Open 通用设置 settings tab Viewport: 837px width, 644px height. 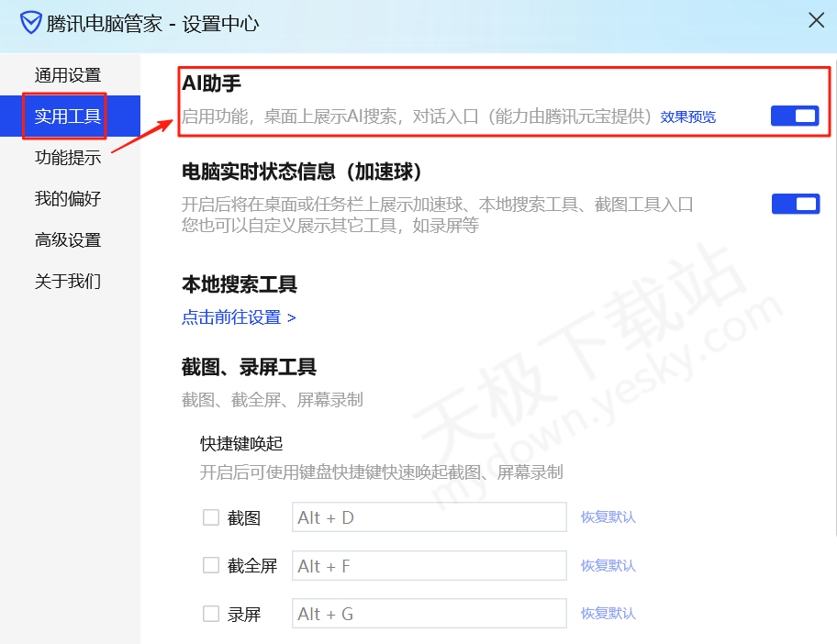click(68, 75)
